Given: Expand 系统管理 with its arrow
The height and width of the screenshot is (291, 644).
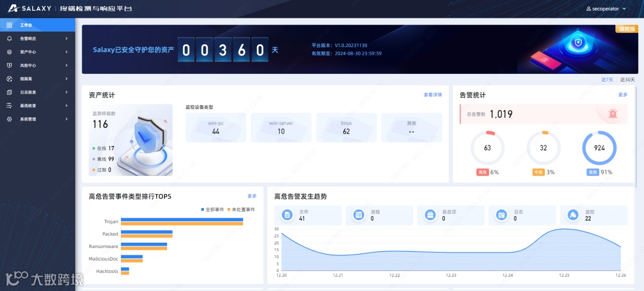Looking at the screenshot, I should (67, 119).
